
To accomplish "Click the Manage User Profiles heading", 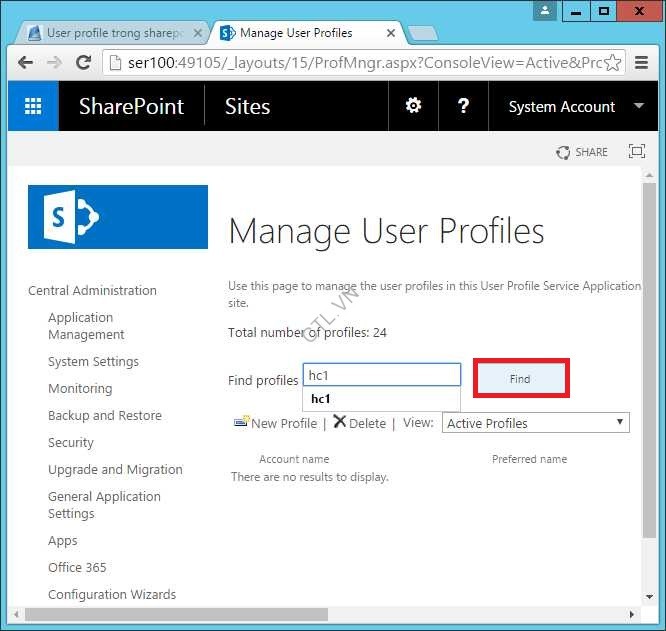I will click(386, 231).
